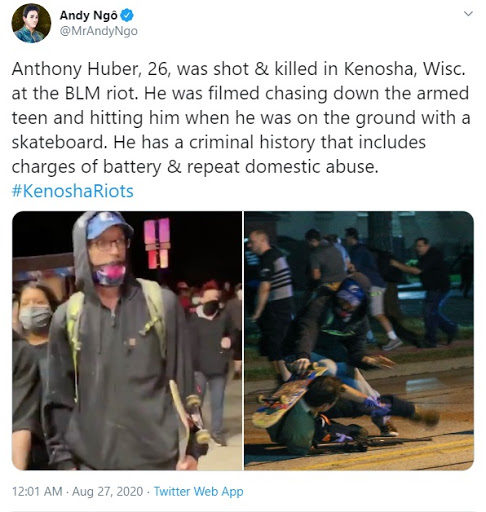
Task: Open left photo of man with skateboard
Action: 127,340
